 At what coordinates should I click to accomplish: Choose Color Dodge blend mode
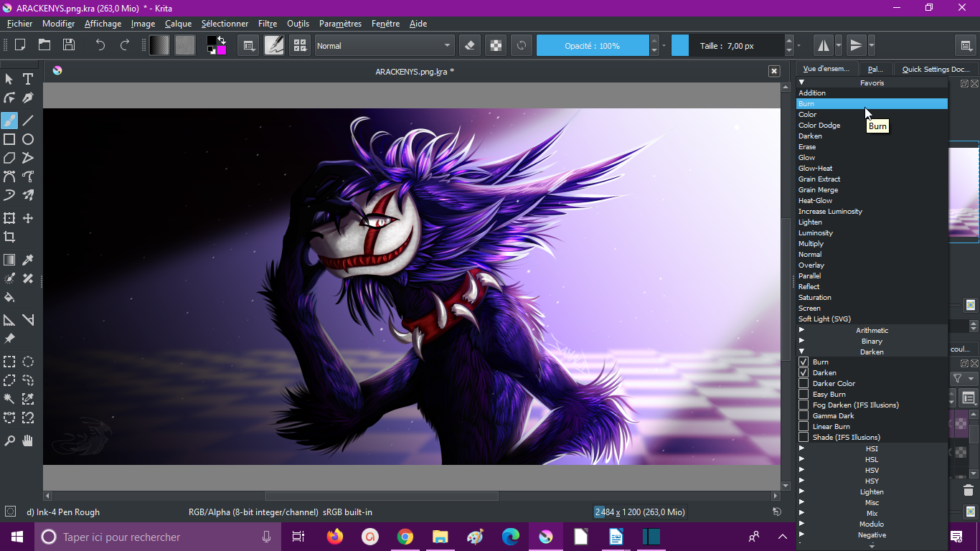(872, 126)
